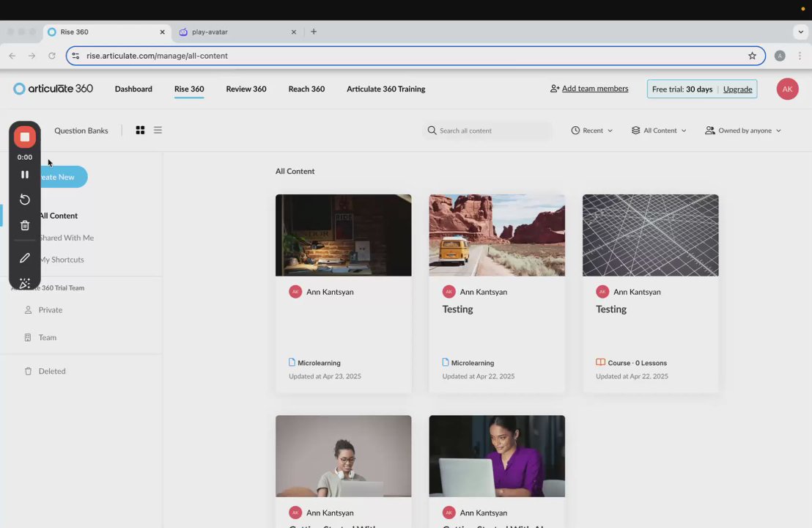The image size is (812, 528).
Task: Click the search magnifier icon
Action: coord(432,130)
